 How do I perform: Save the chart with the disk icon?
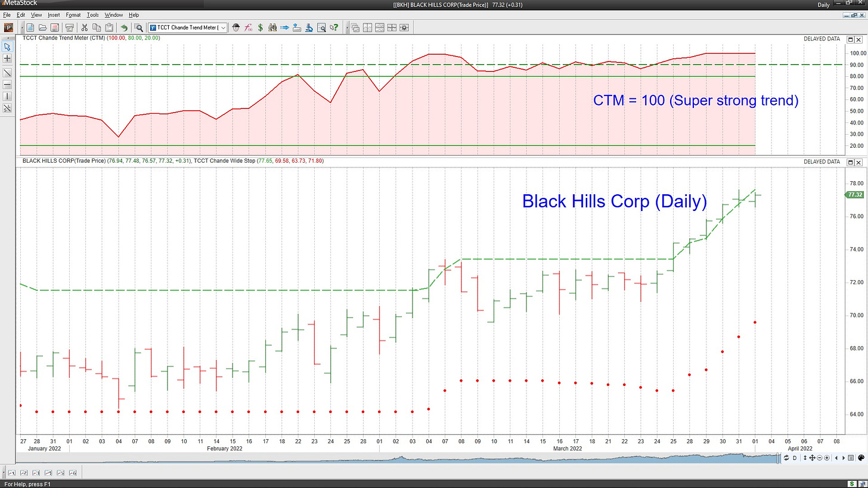[54, 27]
